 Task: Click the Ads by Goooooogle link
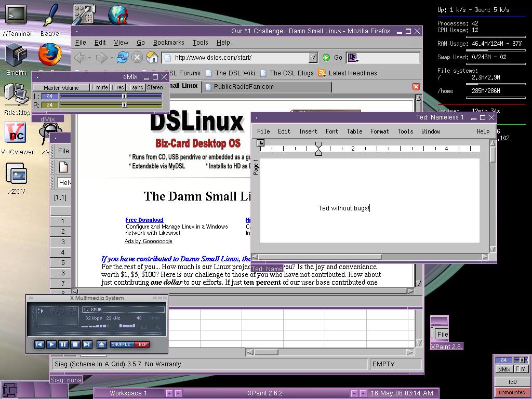click(148, 241)
